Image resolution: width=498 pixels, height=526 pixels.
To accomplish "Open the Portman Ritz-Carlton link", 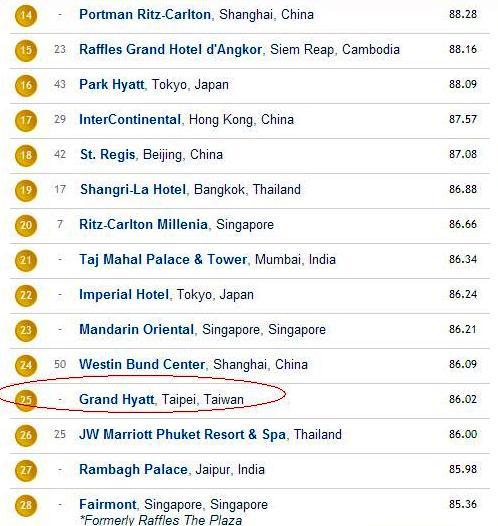I will tap(145, 14).
